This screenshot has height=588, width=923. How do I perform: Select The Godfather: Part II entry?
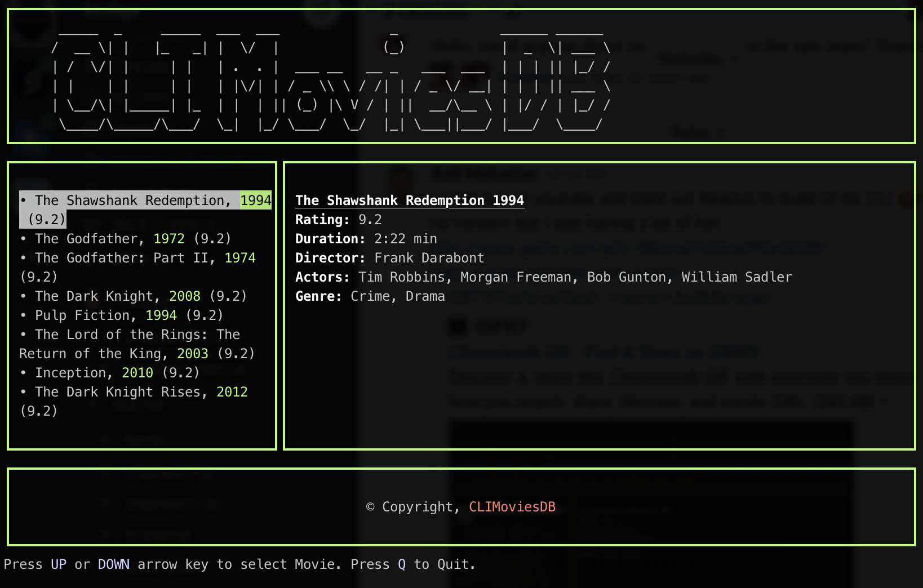tap(138, 267)
